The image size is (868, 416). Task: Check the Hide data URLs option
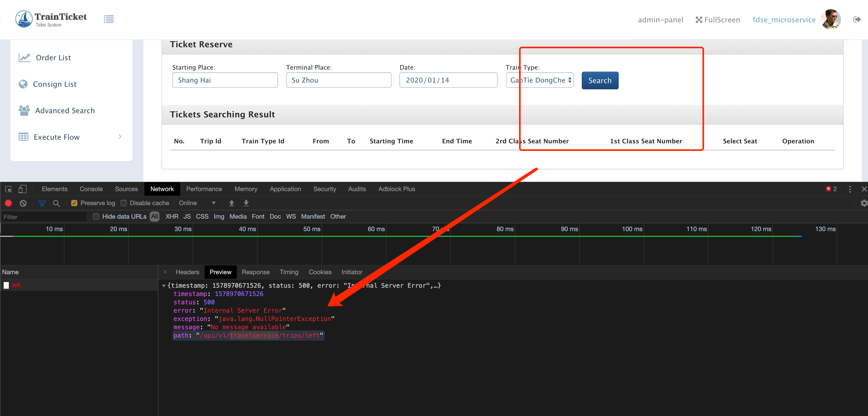point(96,217)
